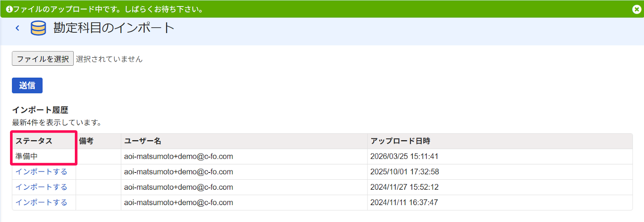This screenshot has height=222, width=644.
Task: Click the 勘定科目のインポート page title
Action: pyautogui.click(x=114, y=28)
